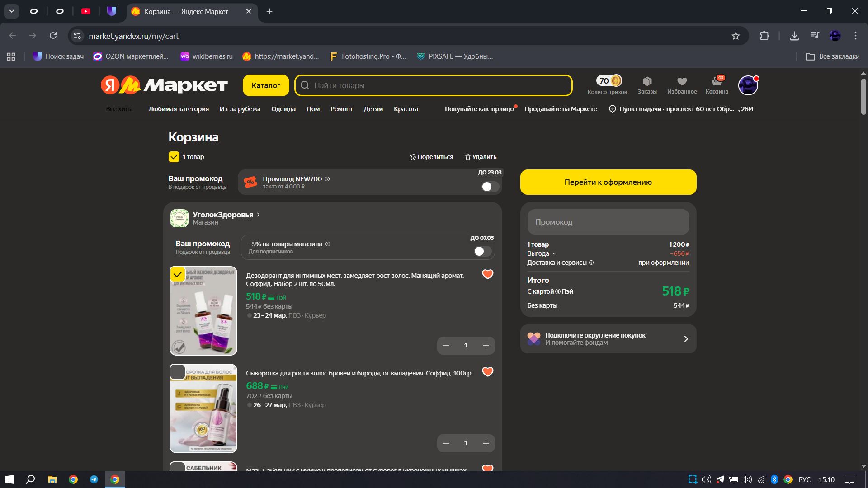Screen dimensions: 868x488
Task: Increase the deodorant quantity with the plus button
Action: pyautogui.click(x=486, y=346)
